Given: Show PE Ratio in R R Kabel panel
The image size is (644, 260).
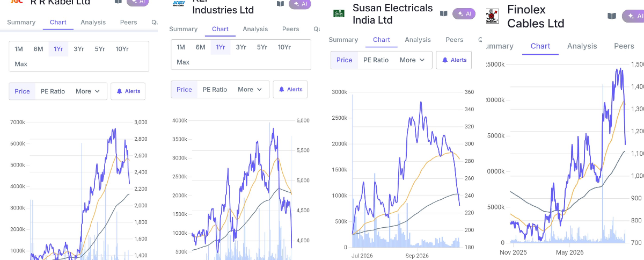Looking at the screenshot, I should [53, 91].
